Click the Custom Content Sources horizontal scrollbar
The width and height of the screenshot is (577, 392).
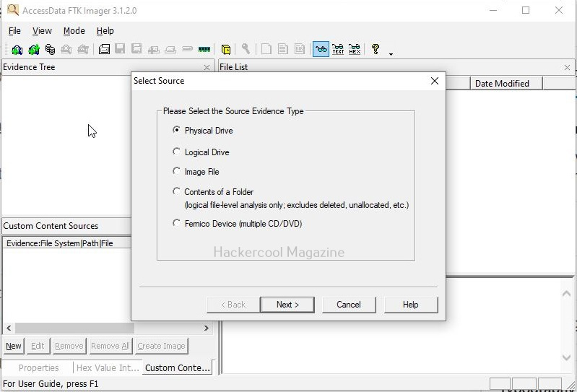click(108, 328)
